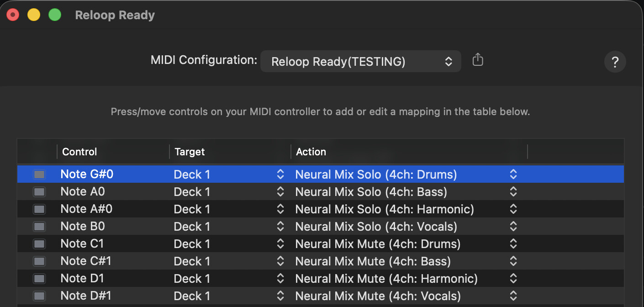Sort table by Control column header
This screenshot has width=644, height=307.
79,152
